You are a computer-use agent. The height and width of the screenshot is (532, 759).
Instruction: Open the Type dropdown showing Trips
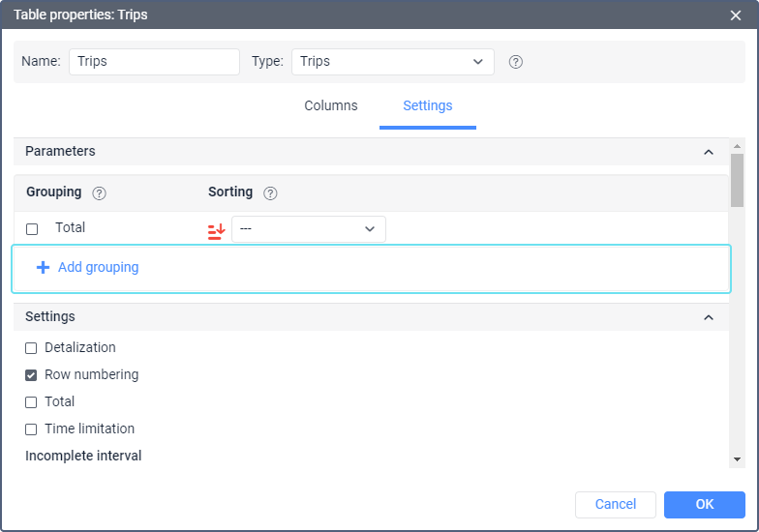pos(392,62)
